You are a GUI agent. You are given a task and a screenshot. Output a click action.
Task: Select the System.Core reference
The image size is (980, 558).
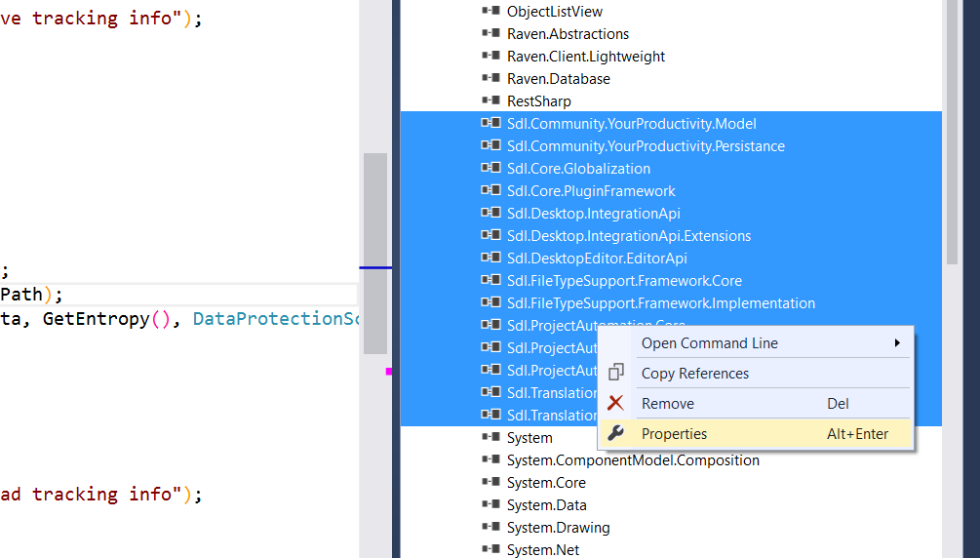[x=546, y=483]
